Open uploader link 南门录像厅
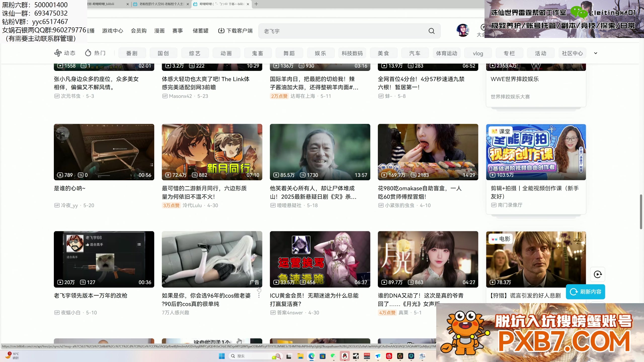Screen dimensions: 644x362 510,205
